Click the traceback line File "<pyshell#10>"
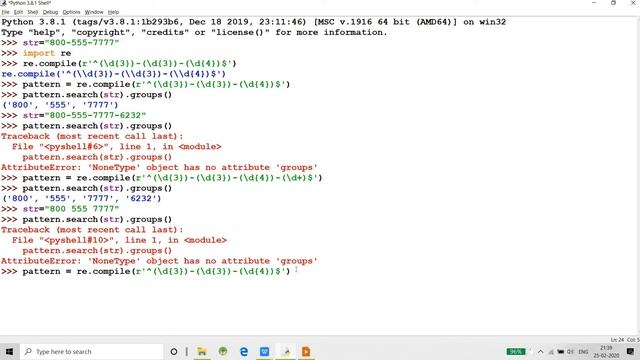The image size is (640, 360). click(x=119, y=240)
